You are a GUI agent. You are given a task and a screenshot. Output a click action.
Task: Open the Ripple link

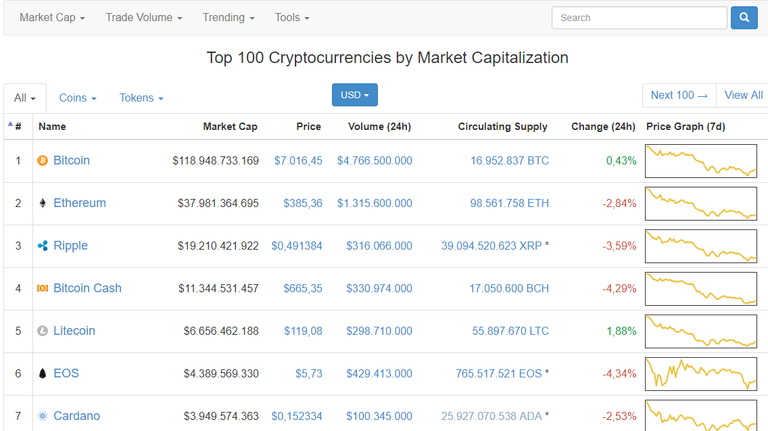pyautogui.click(x=71, y=246)
